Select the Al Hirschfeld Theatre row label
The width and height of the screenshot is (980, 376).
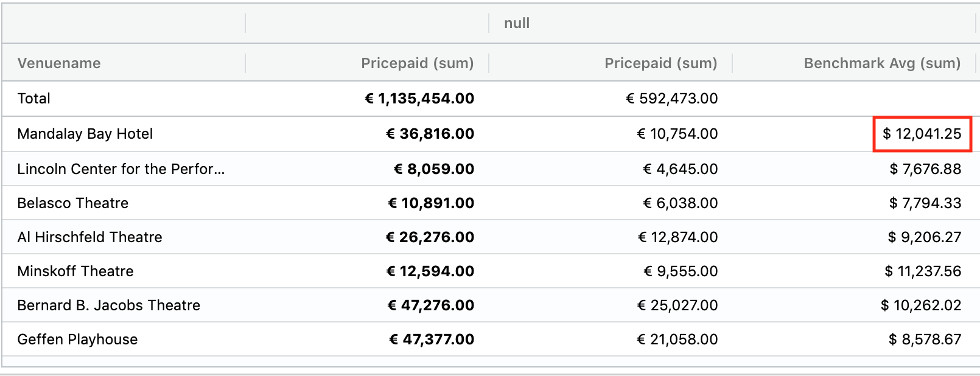90,237
